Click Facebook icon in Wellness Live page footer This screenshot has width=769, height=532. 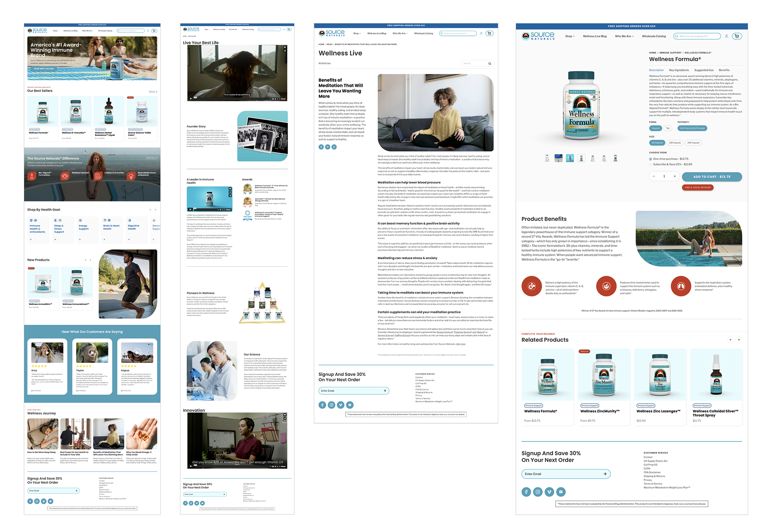click(322, 405)
